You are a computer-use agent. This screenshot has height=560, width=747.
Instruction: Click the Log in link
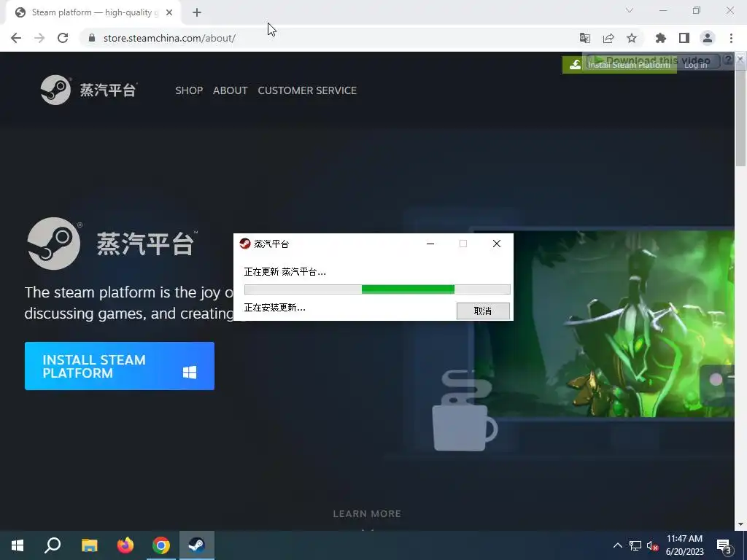695,65
